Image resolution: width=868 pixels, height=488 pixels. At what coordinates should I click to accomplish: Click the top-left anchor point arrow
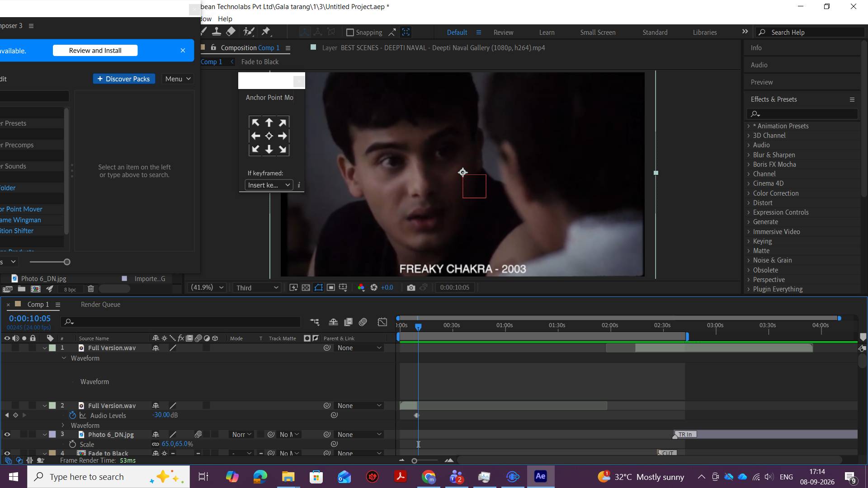[x=255, y=122]
